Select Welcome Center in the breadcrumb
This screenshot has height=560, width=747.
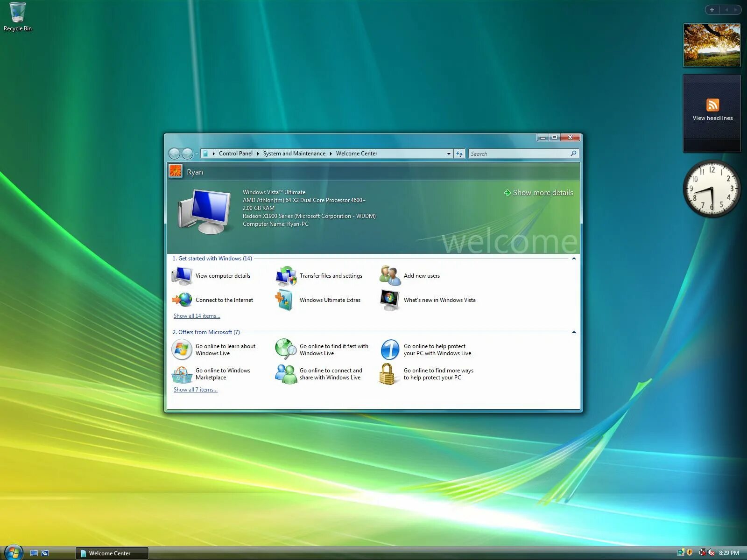pos(357,154)
